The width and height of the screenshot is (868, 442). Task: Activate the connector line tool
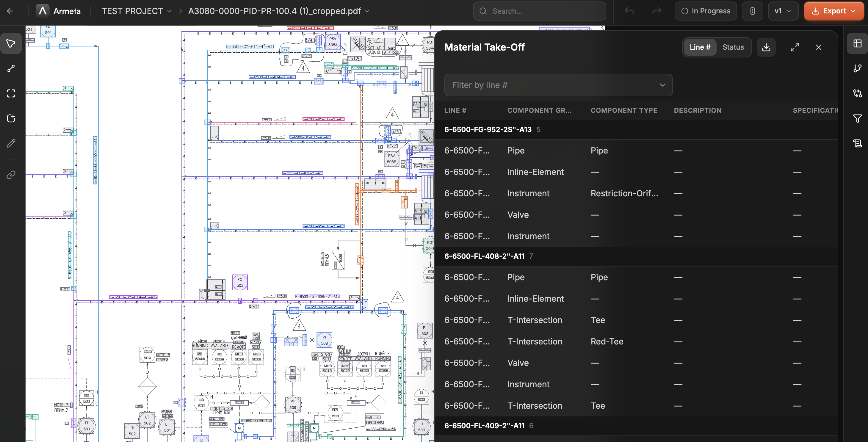click(11, 68)
